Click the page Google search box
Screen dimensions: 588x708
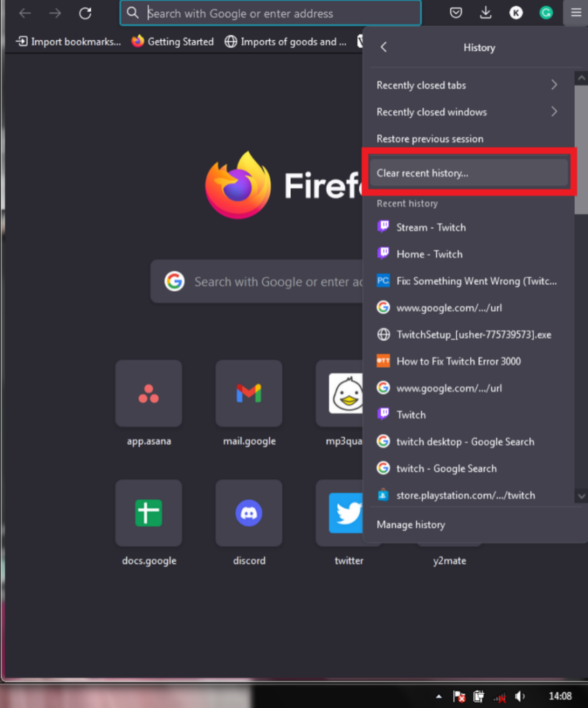257,281
